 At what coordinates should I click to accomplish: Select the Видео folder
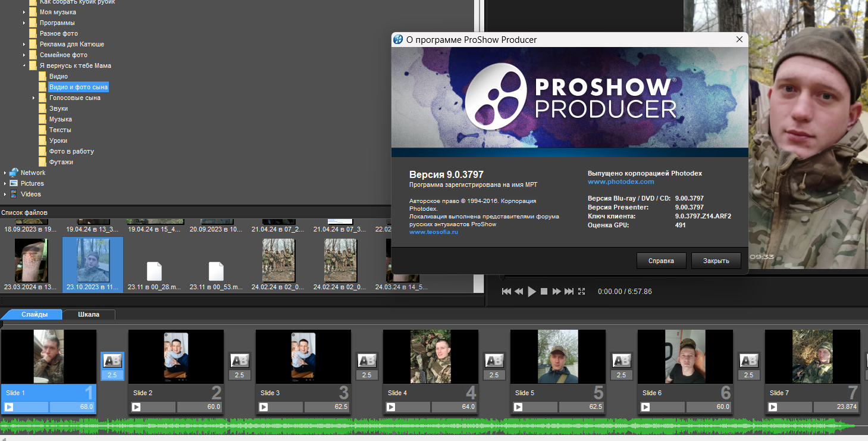coord(58,76)
